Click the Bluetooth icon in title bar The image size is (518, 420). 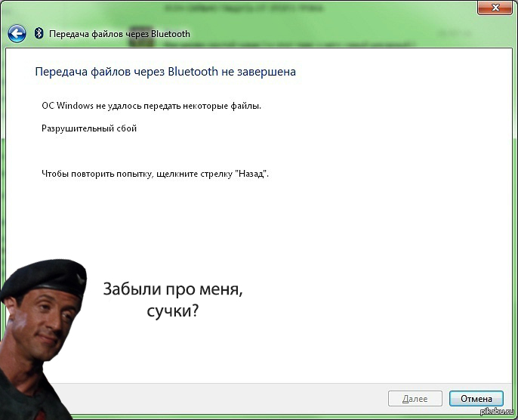coord(39,33)
